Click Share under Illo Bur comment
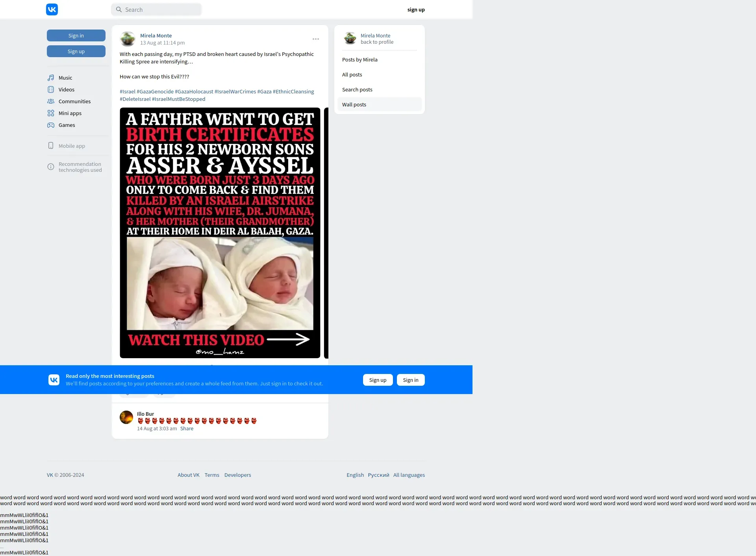 187,428
